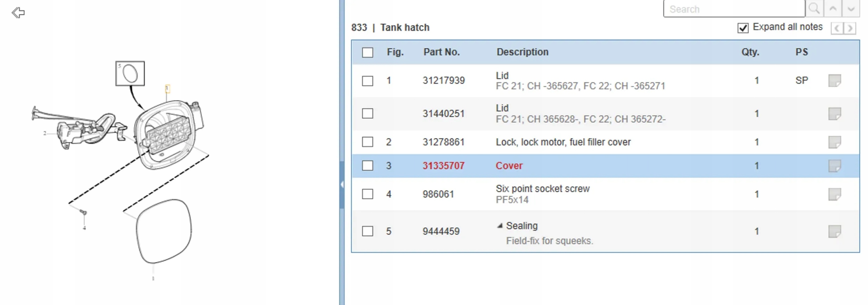
Task: Collapse the Sealing note triangle
Action: click(x=500, y=226)
